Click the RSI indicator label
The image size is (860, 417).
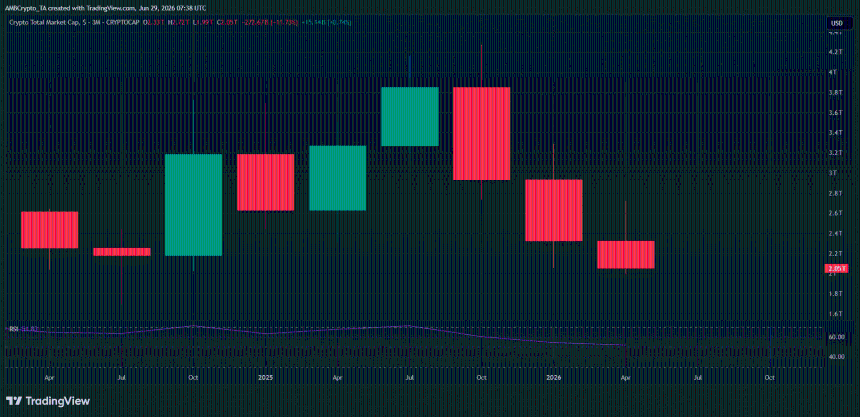click(13, 329)
